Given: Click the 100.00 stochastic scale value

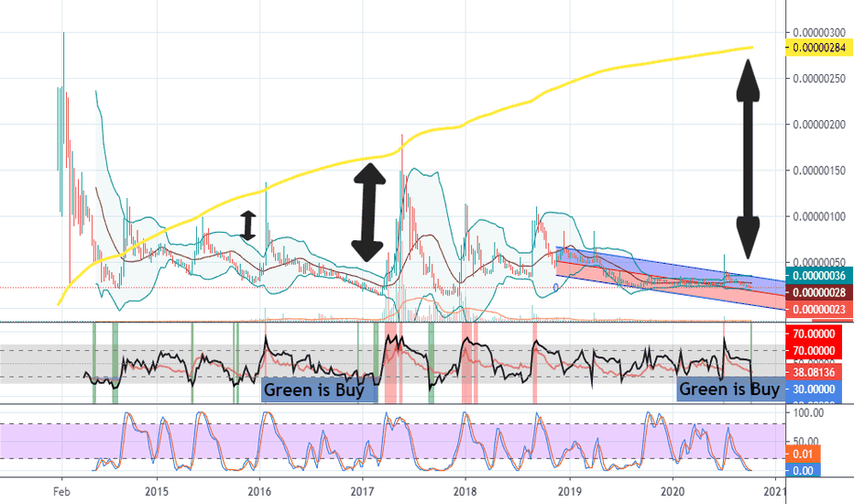Looking at the screenshot, I should 809,412.
